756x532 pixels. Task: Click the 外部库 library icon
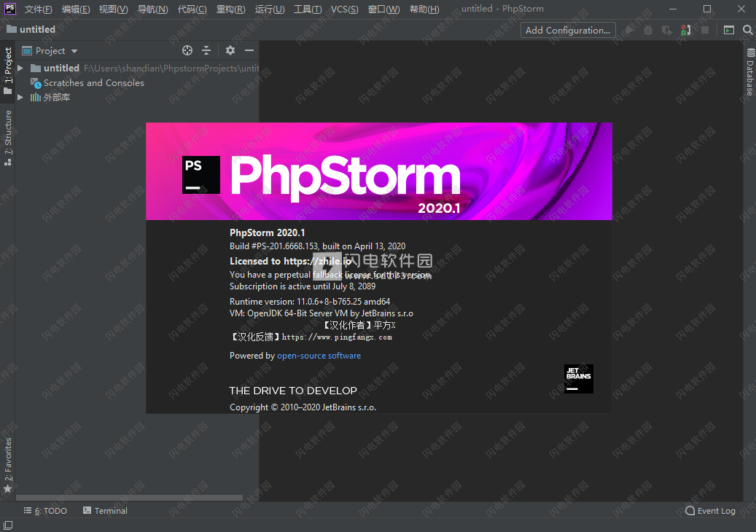36,98
